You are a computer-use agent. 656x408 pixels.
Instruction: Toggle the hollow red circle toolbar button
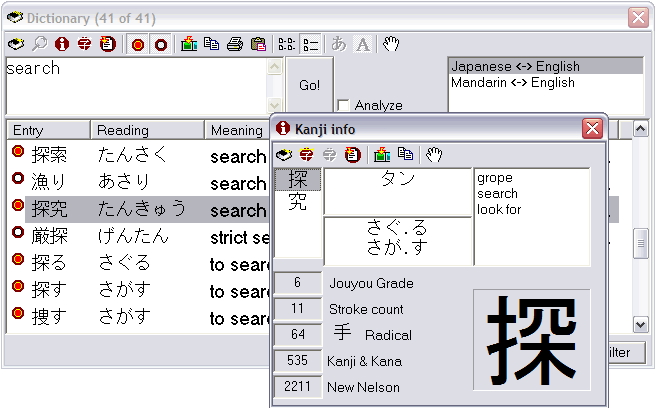click(x=160, y=44)
